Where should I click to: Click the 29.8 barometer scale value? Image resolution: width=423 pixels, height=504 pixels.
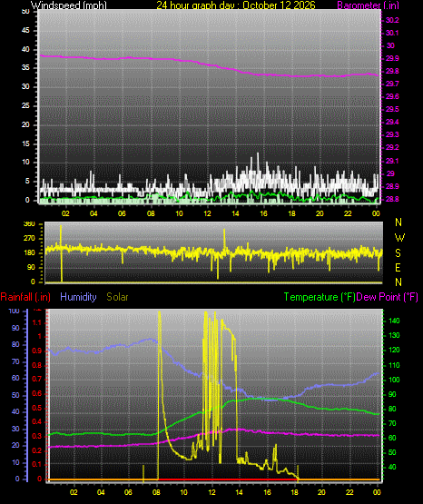(392, 72)
